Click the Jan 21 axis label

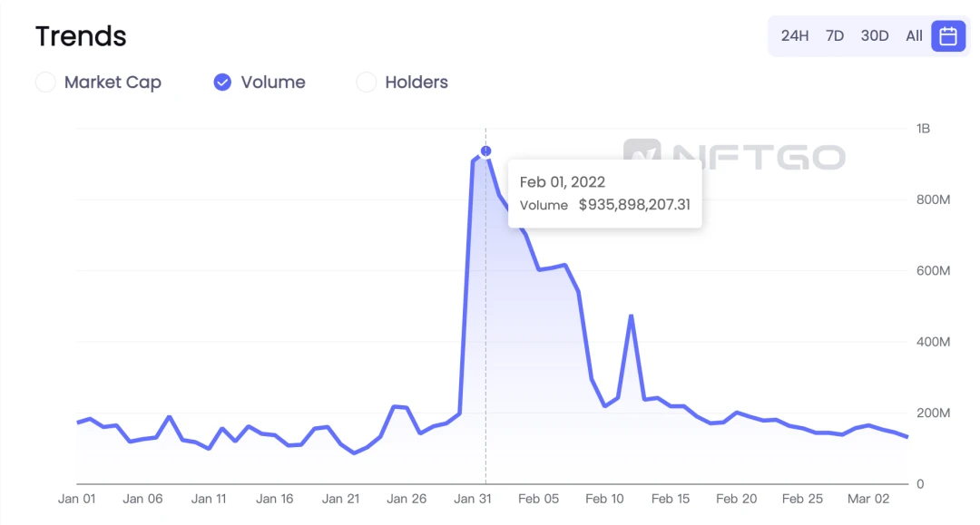[x=340, y=499]
